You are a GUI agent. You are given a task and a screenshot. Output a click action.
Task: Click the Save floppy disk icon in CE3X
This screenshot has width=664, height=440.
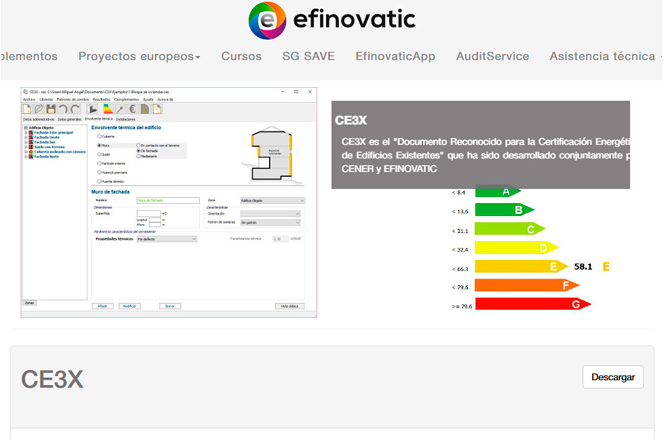pyautogui.click(x=51, y=109)
